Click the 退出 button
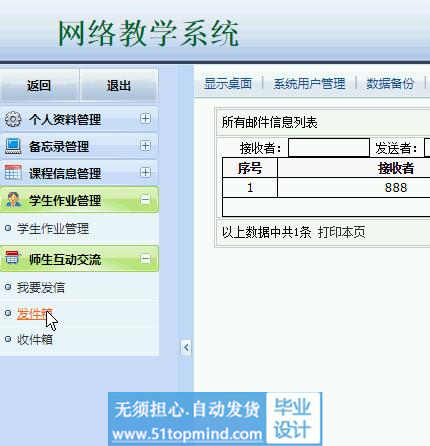The width and height of the screenshot is (430, 446). click(119, 85)
